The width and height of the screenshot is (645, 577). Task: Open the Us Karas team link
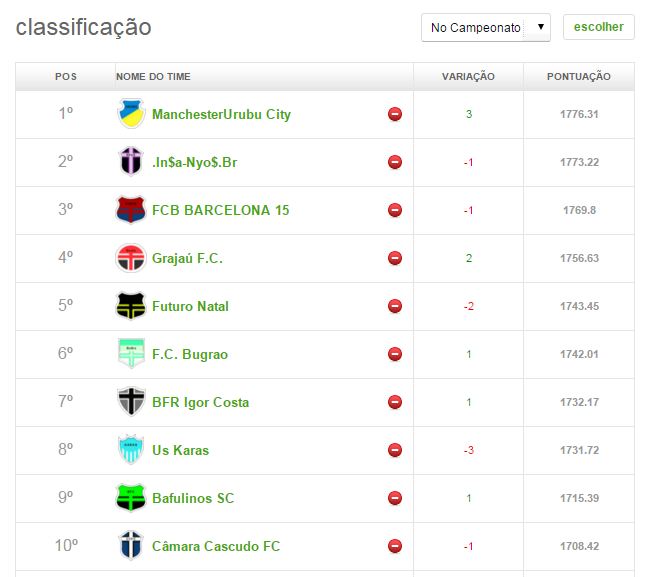pyautogui.click(x=180, y=450)
